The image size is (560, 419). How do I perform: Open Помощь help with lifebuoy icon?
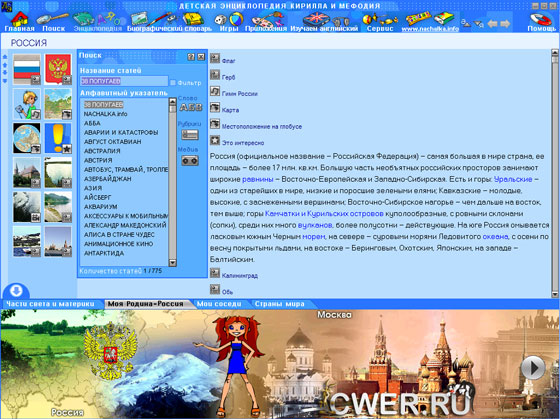(x=541, y=22)
